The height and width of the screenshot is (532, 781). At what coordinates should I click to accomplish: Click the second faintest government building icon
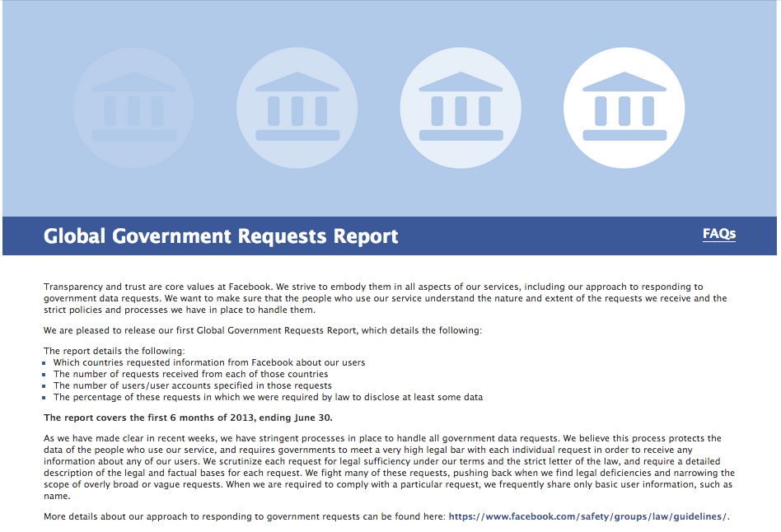[297, 108]
